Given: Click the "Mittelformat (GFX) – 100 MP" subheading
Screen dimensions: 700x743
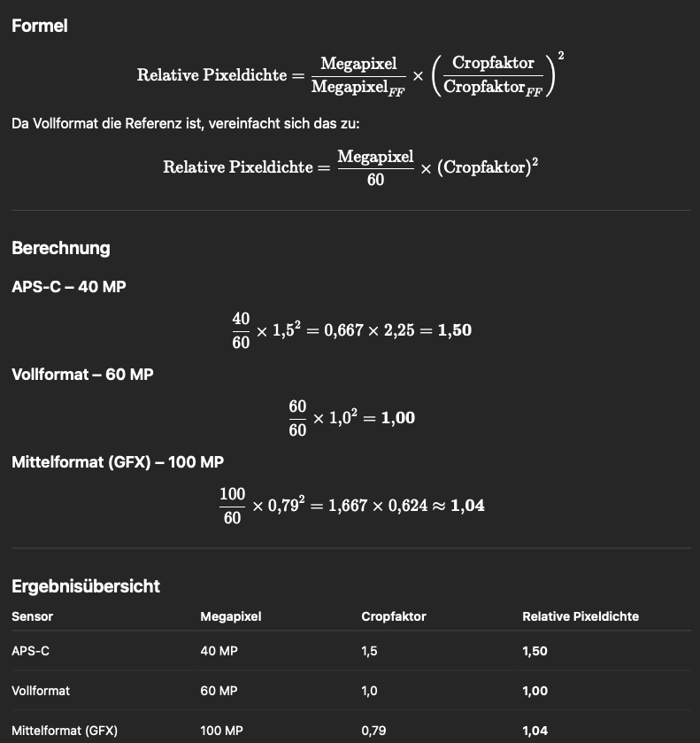Looking at the screenshot, I should pyautogui.click(x=118, y=462).
